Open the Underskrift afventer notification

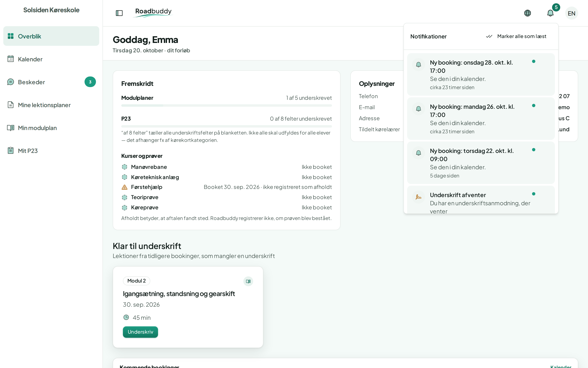point(481,200)
